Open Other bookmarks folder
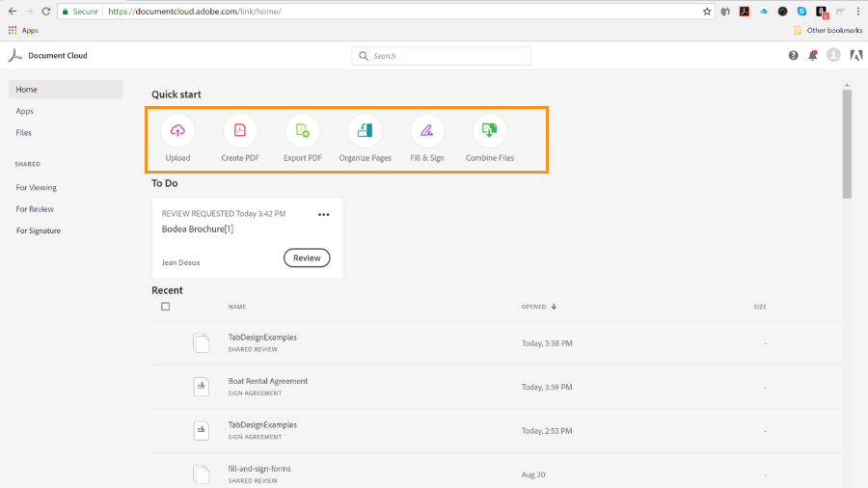The height and width of the screenshot is (488, 868). pyautogui.click(x=828, y=30)
